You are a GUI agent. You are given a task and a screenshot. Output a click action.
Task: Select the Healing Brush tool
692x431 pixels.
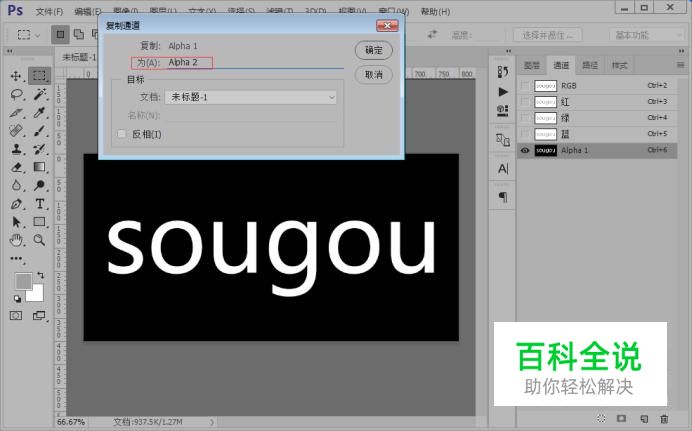pos(16,131)
